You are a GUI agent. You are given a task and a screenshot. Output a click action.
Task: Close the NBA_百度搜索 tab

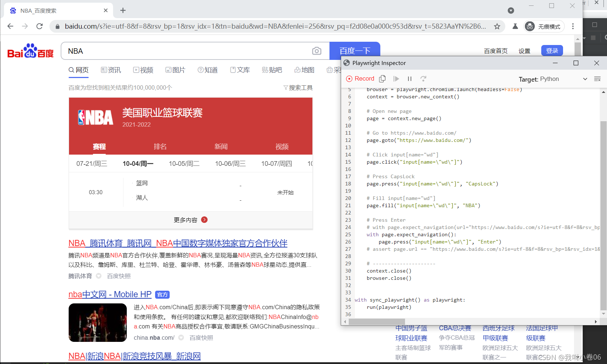click(x=106, y=11)
